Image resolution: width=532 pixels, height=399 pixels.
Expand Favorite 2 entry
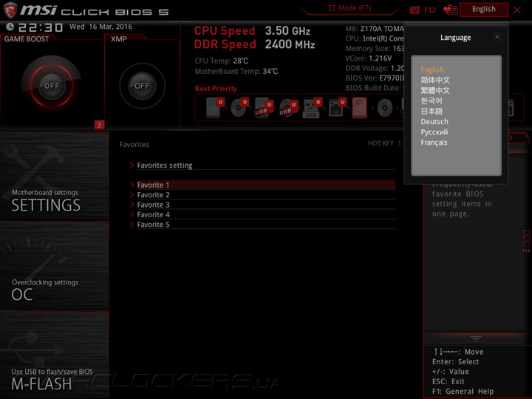[262, 195]
